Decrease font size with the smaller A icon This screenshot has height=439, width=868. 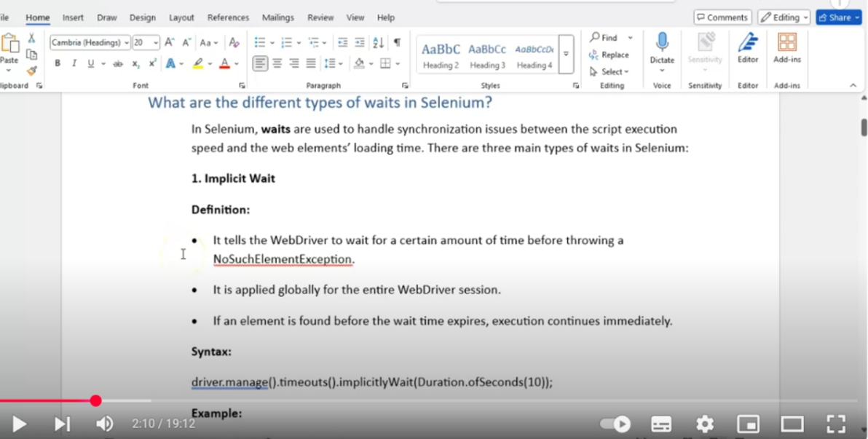tap(186, 43)
